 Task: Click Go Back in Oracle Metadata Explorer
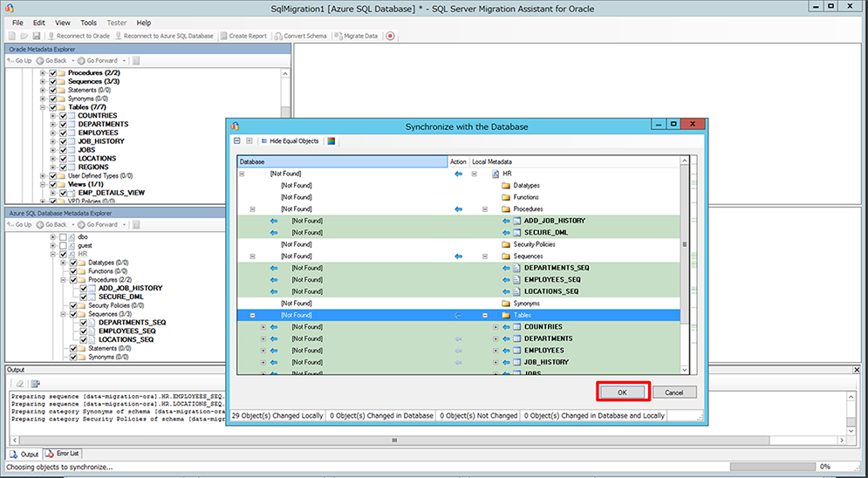click(x=51, y=61)
